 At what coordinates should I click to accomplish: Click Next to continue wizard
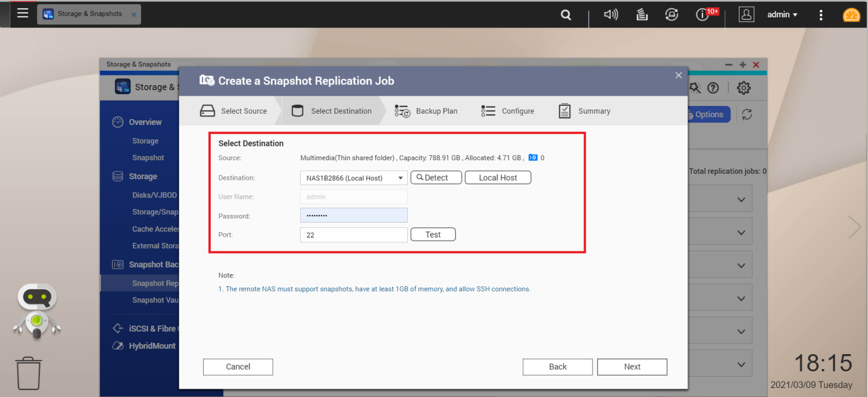pyautogui.click(x=632, y=367)
